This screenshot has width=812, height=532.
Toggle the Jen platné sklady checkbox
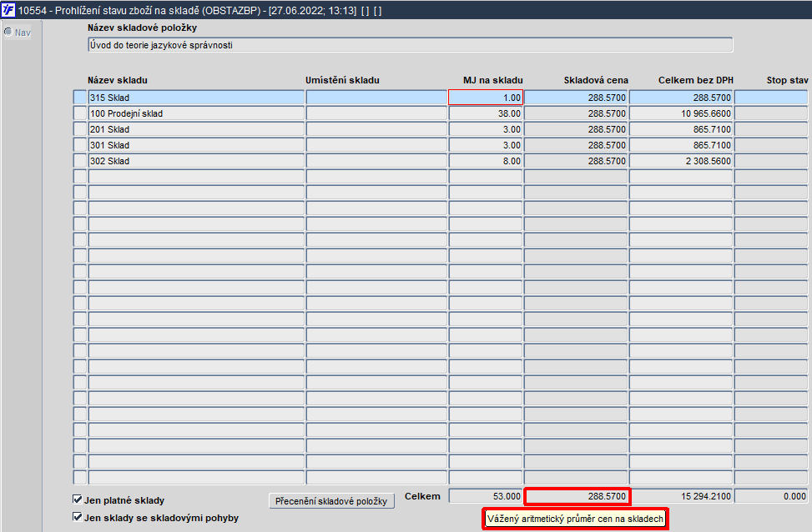click(x=78, y=499)
